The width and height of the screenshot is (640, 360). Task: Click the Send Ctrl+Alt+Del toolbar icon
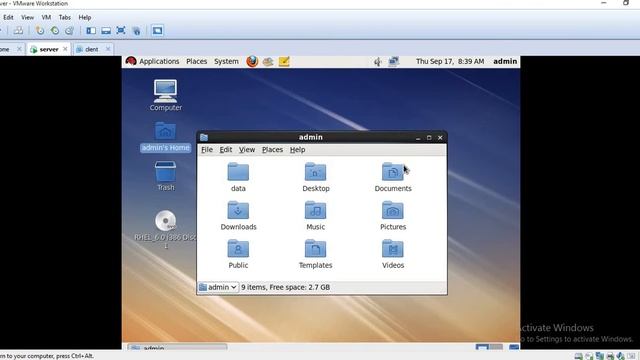point(18,31)
